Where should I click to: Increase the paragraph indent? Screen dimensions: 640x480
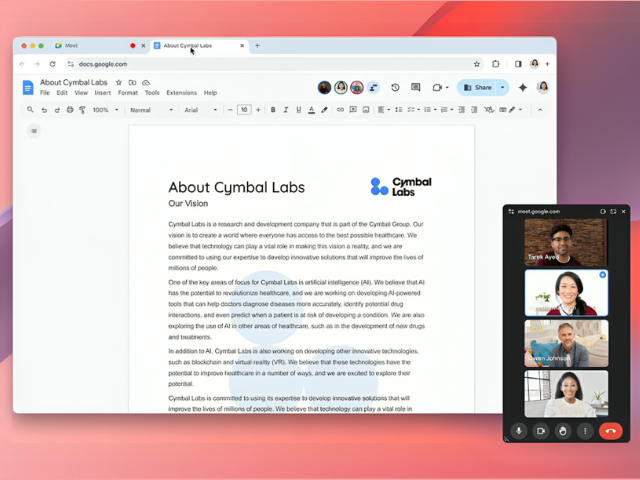[x=474, y=109]
